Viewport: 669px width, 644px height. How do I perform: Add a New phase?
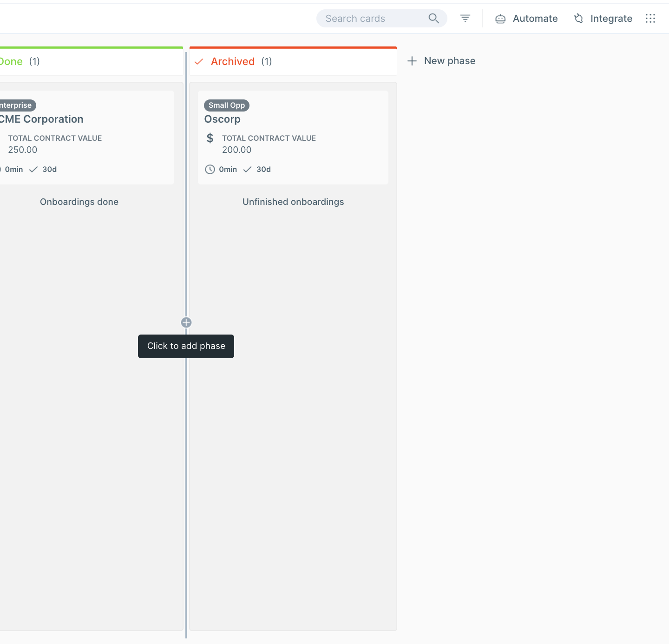[x=449, y=61]
